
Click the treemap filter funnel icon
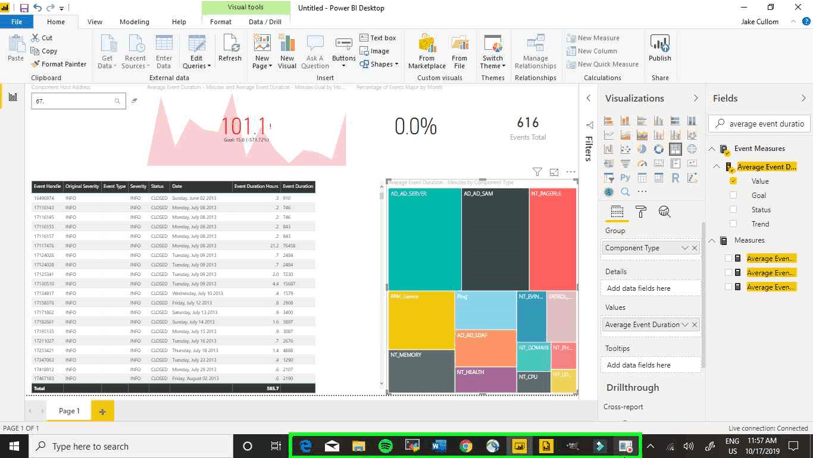pyautogui.click(x=537, y=172)
